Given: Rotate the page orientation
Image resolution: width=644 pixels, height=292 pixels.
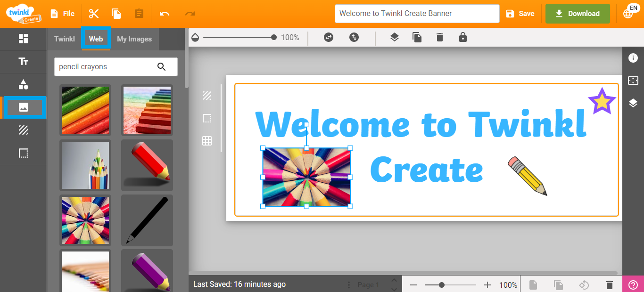Looking at the screenshot, I should [x=584, y=284].
